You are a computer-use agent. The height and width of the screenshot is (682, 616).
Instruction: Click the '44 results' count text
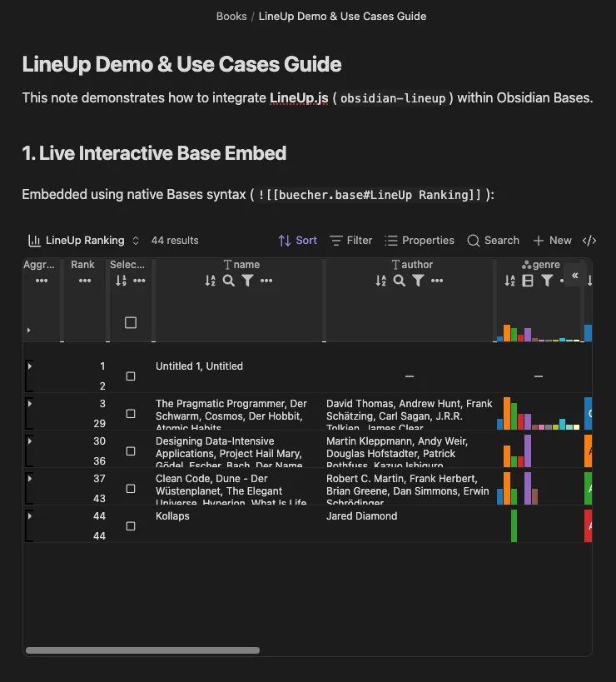(175, 241)
